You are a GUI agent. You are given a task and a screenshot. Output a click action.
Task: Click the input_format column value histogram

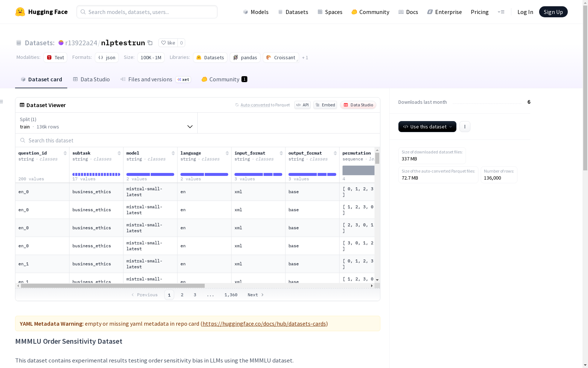258,174
